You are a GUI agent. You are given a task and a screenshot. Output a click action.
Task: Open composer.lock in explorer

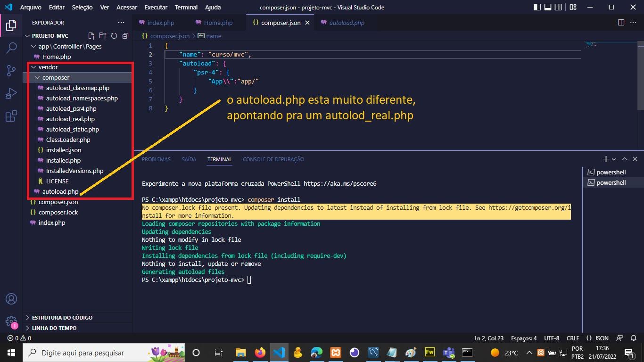coord(58,212)
